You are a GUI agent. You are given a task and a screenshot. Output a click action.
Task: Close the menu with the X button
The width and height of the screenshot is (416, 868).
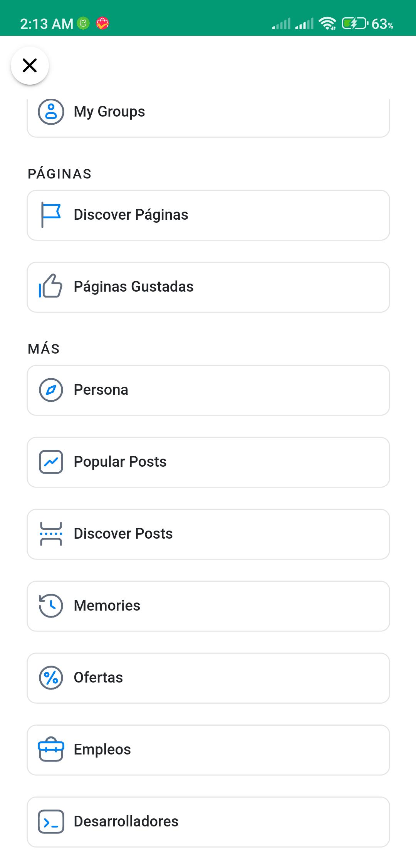point(30,65)
